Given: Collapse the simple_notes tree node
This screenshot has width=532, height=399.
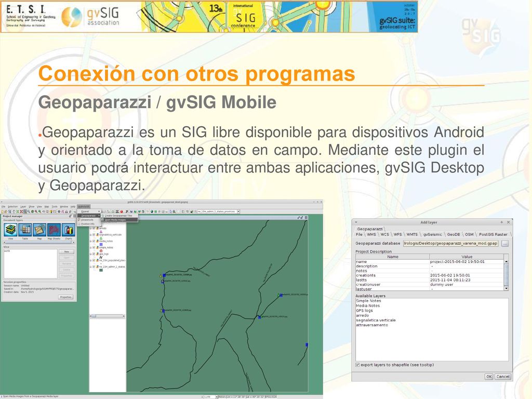Looking at the screenshot, I should pyautogui.click(x=90, y=247).
